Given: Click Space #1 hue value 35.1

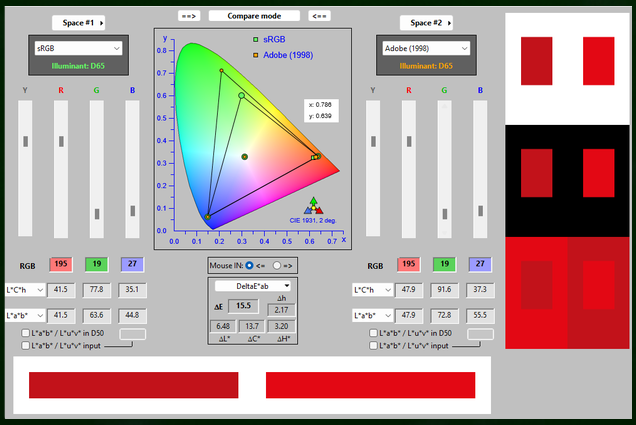Looking at the screenshot, I should click(x=132, y=290).
